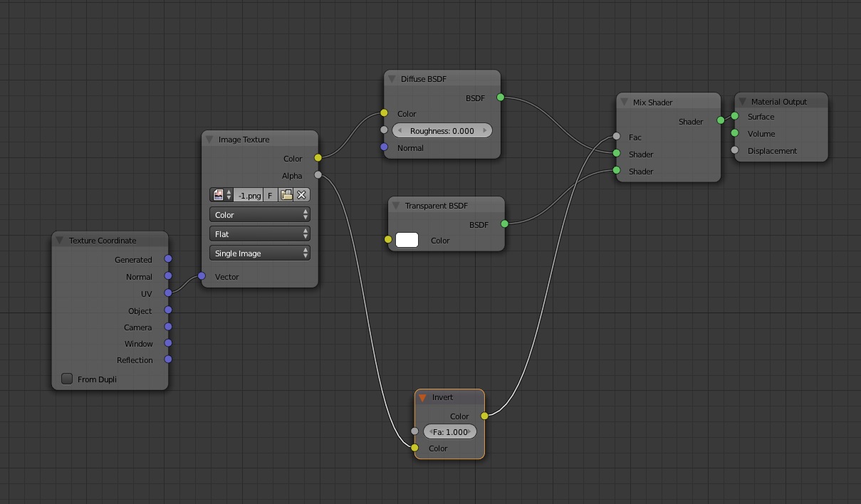This screenshot has width=861, height=504.
Task: Collapse the Diffuse BSDF node
Action: tap(392, 79)
